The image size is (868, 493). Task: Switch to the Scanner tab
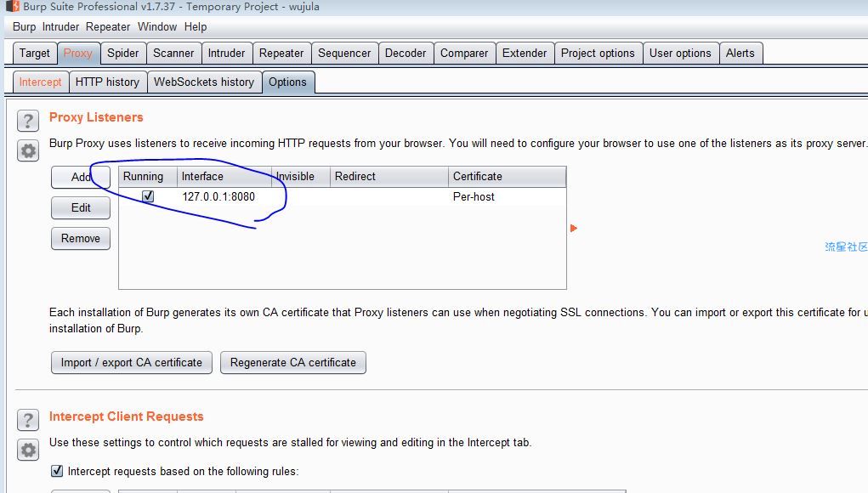173,53
